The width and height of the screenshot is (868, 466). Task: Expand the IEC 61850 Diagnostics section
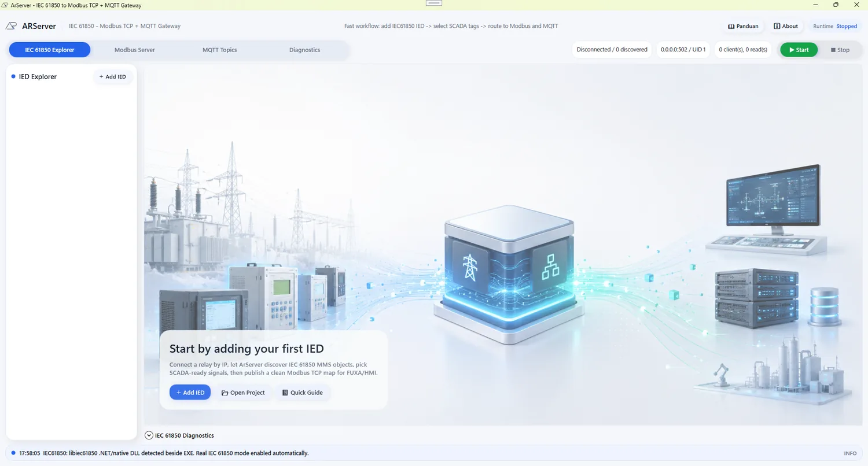(x=179, y=435)
